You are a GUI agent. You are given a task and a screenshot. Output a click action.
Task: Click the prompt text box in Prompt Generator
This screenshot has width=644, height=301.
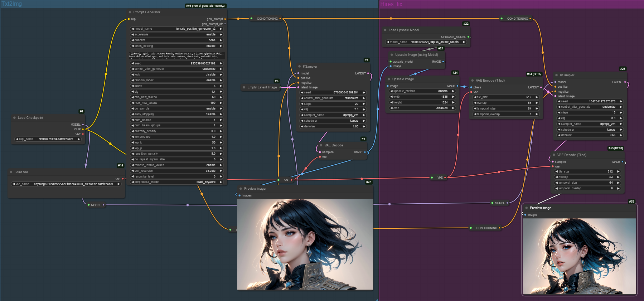point(177,55)
